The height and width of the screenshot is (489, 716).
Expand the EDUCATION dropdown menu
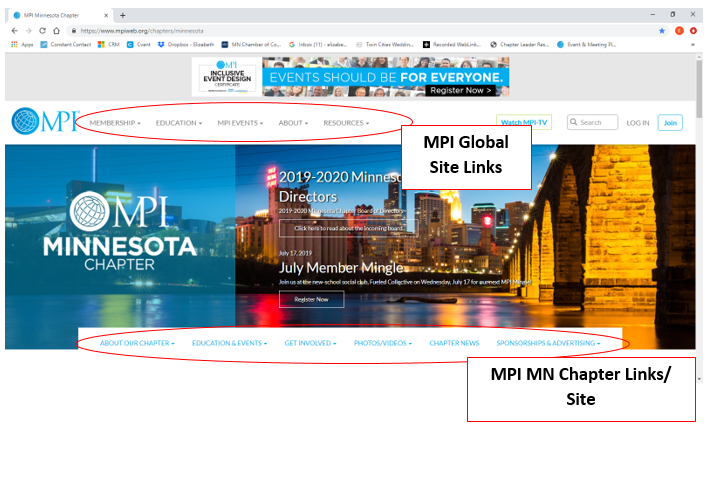pos(179,123)
